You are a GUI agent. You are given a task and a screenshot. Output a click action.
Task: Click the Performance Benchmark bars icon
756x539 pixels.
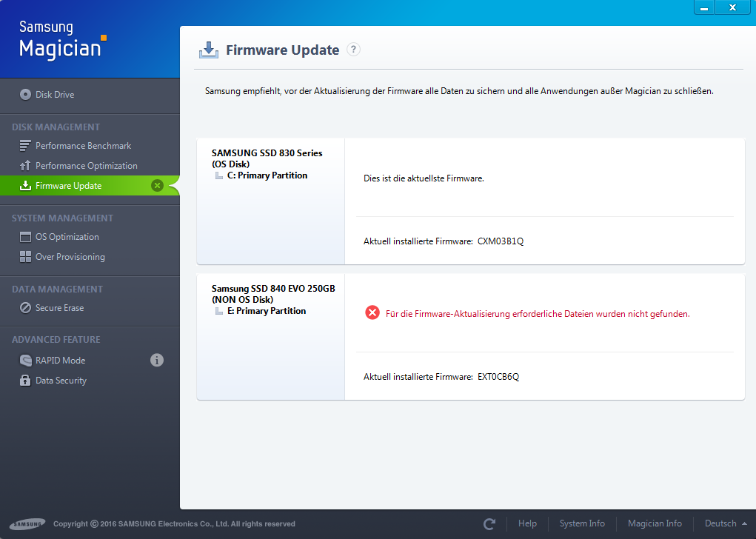[25, 146]
